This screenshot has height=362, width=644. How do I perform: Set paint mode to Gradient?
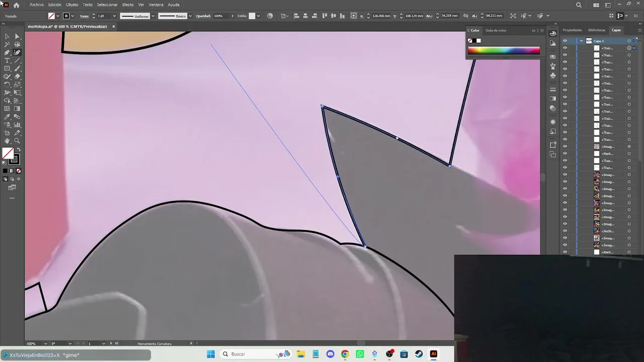tap(12, 171)
